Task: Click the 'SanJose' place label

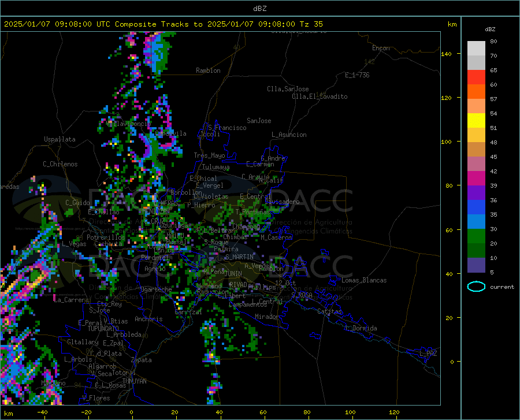Action: (x=259, y=121)
